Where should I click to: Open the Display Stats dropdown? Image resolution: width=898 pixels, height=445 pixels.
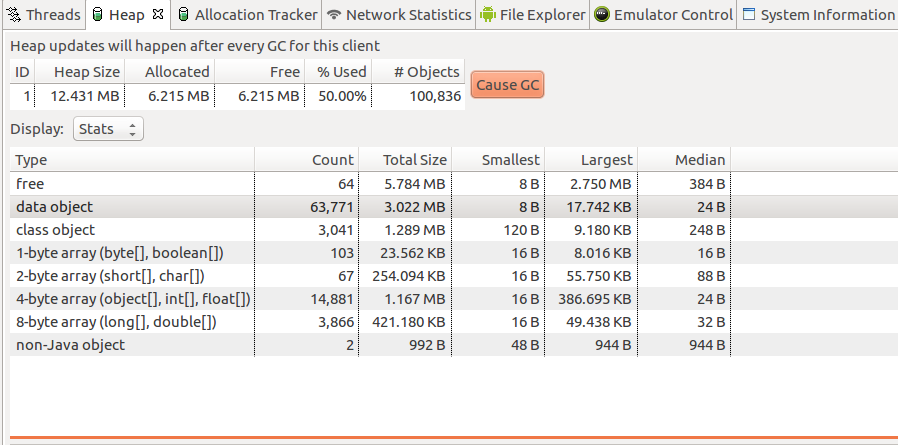click(x=108, y=129)
